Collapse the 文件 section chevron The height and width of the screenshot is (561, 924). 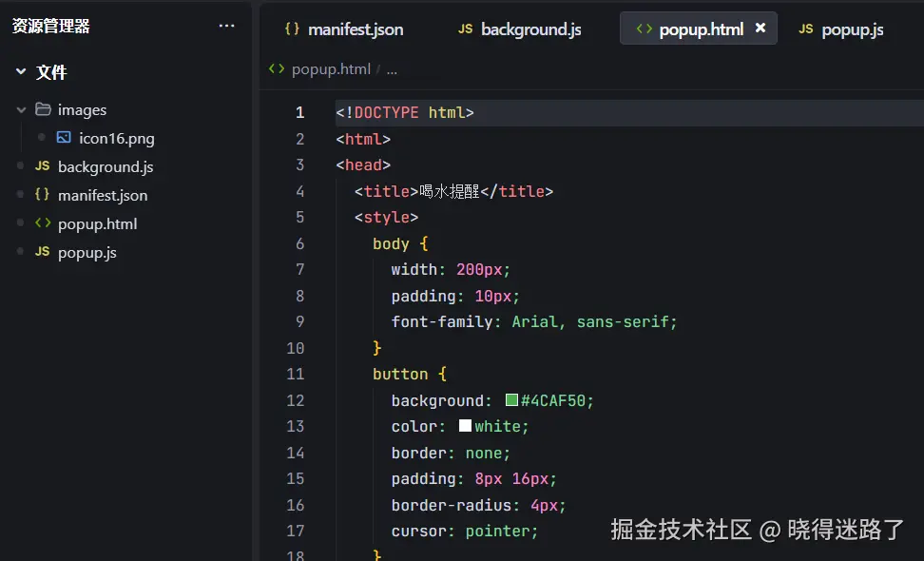coord(21,72)
